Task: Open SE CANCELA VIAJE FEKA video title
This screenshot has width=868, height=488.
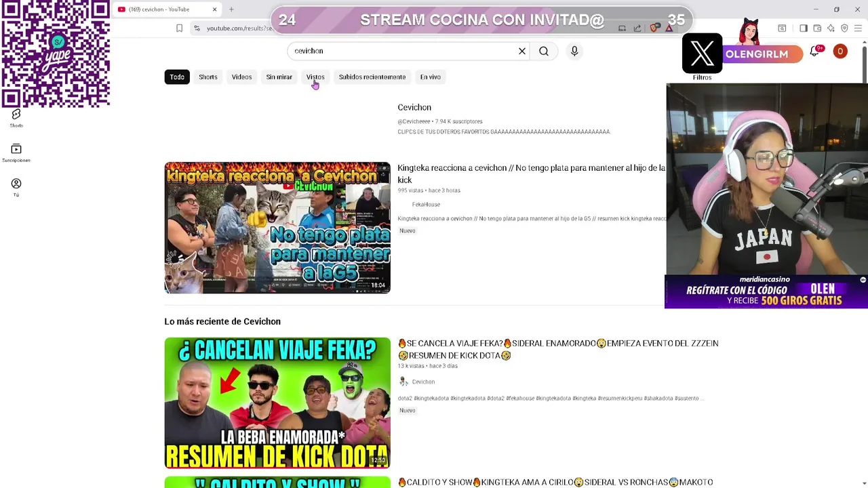Action: click(x=557, y=349)
